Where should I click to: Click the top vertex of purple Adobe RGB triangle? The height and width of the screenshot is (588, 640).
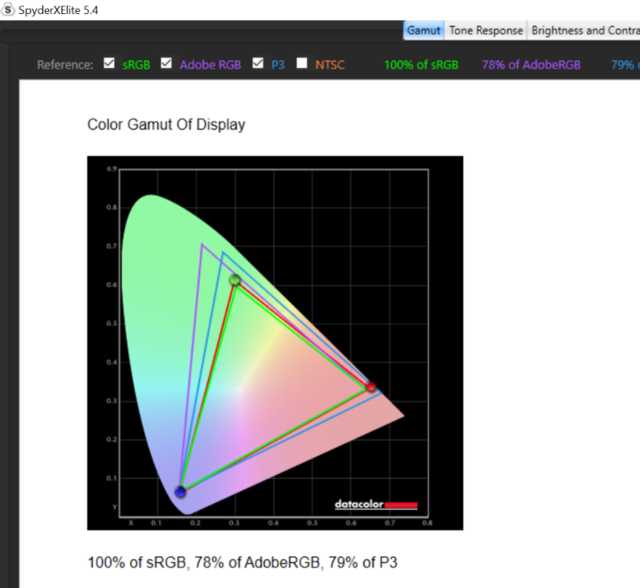point(202,244)
